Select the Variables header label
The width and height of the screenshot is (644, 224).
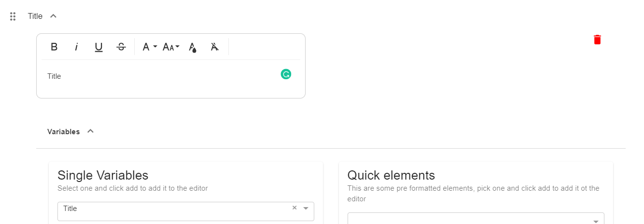[64, 131]
